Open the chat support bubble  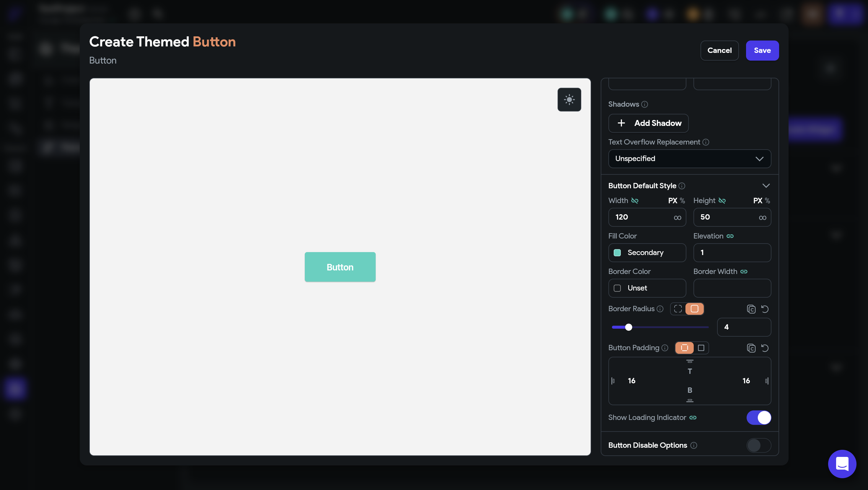tap(842, 464)
